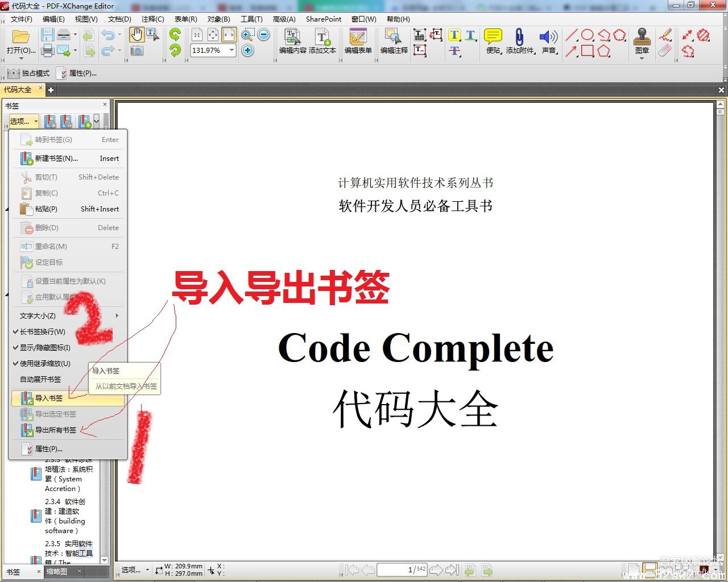
Task: Click the Scanner icon in toolbar
Action: pos(64,35)
